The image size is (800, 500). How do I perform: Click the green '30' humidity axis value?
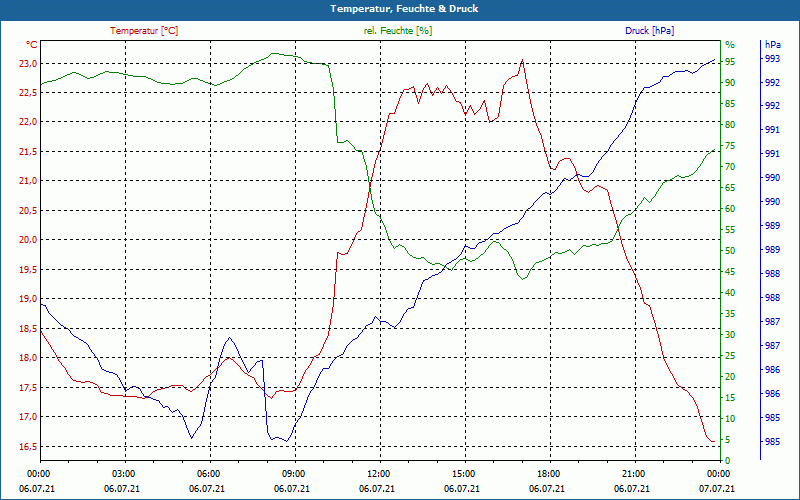(730, 335)
